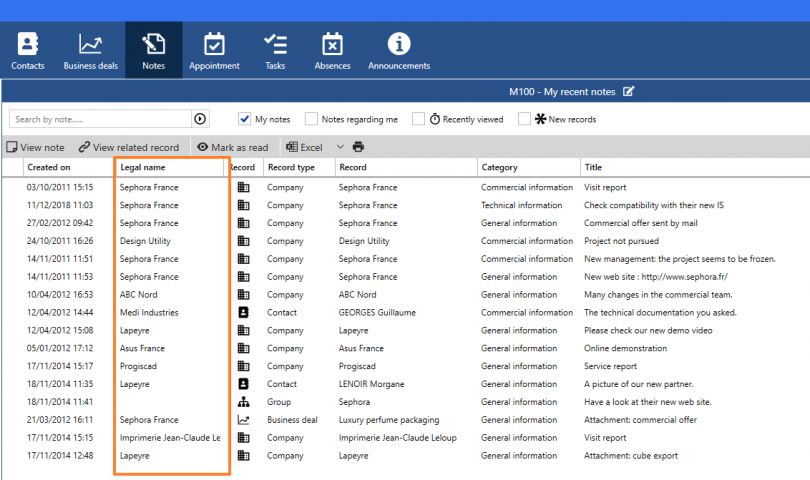The height and width of the screenshot is (480, 810).
Task: Click View related record
Action: [x=129, y=147]
